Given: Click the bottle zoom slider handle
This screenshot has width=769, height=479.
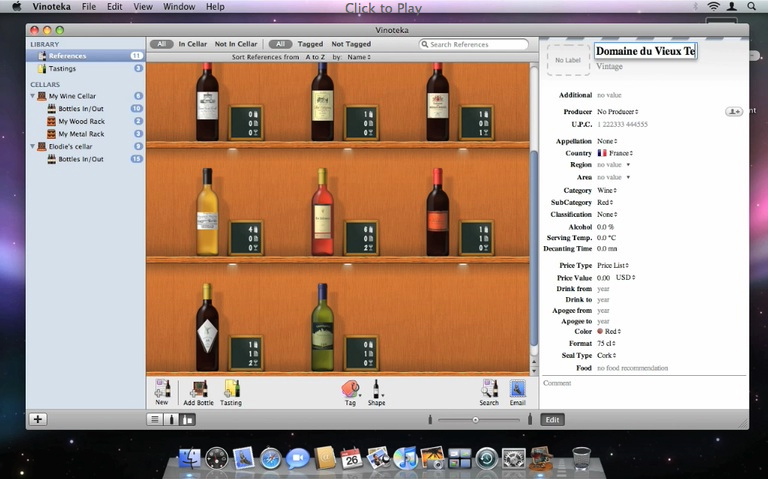Looking at the screenshot, I should click(x=475, y=420).
